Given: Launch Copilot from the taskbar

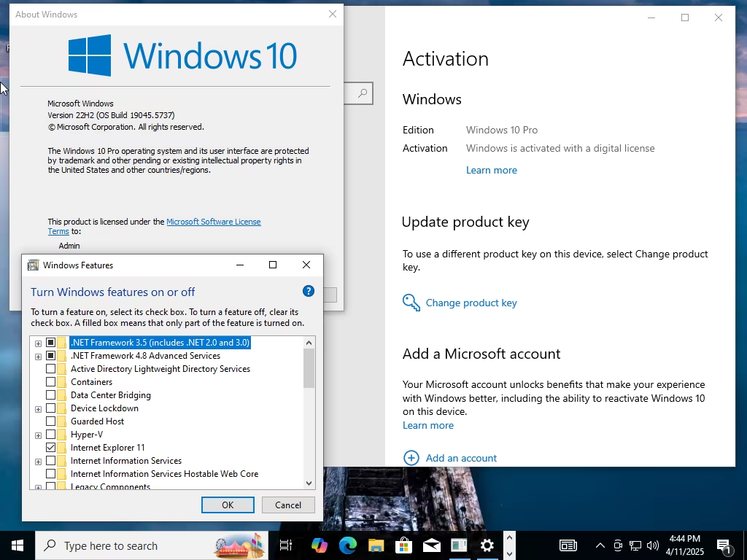Looking at the screenshot, I should [x=320, y=545].
